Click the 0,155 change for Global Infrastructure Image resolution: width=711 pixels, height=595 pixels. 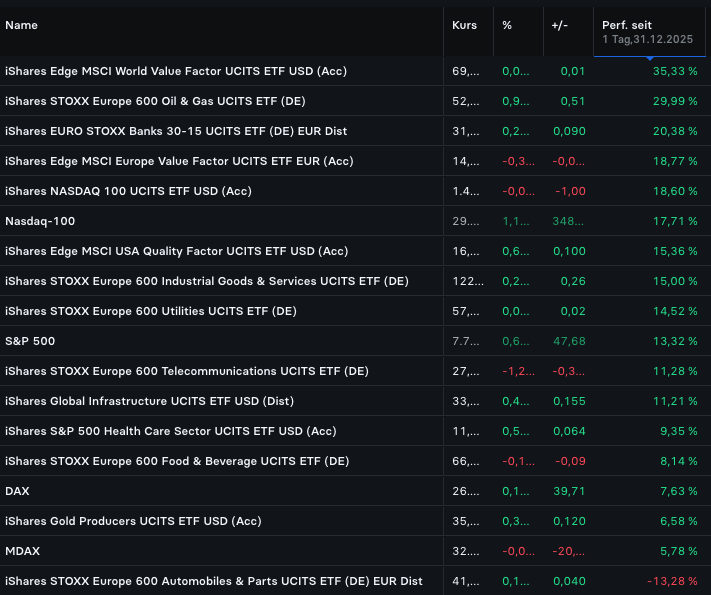[569, 401]
